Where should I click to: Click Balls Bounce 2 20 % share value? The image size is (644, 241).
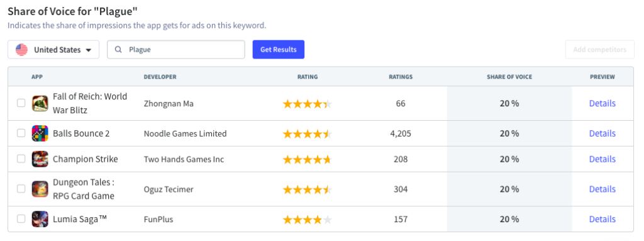tap(509, 133)
